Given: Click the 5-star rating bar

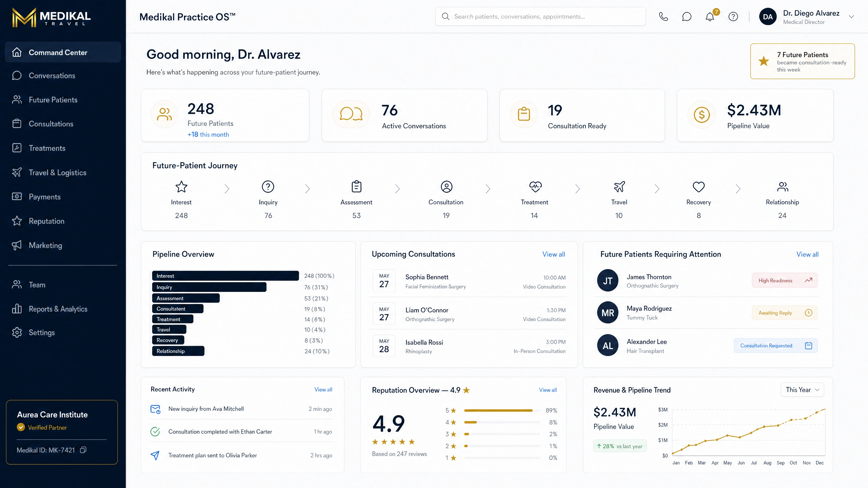Looking at the screenshot, I should pyautogui.click(x=502, y=411).
